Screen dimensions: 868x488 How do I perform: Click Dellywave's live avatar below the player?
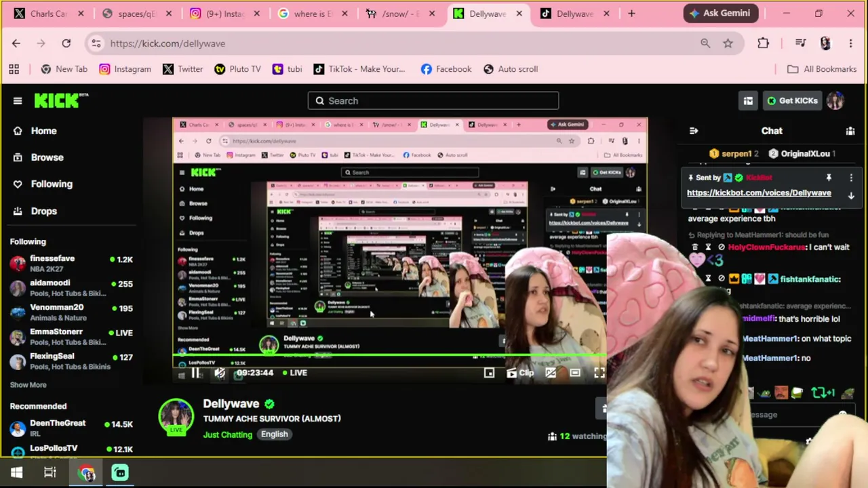click(x=176, y=416)
